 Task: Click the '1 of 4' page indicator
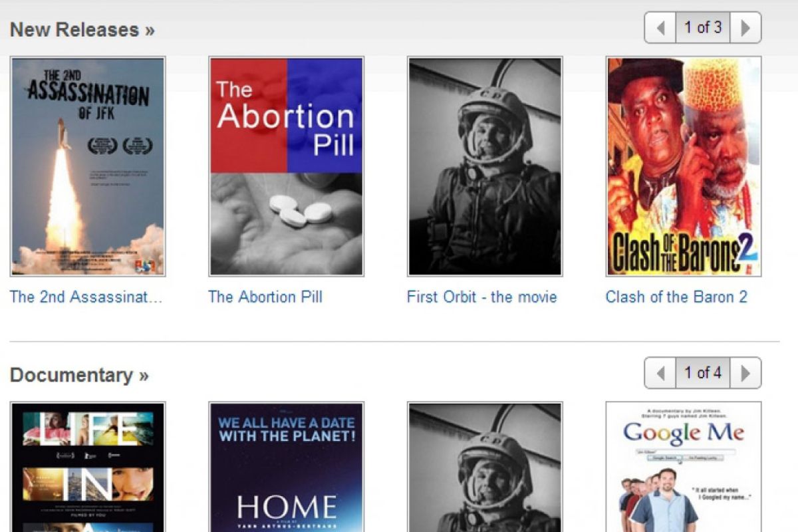703,373
